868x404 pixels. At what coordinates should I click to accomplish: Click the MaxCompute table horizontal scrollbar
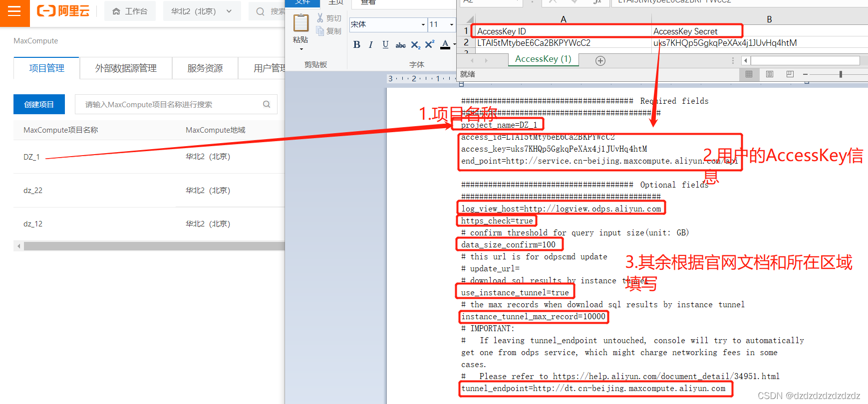coord(154,246)
